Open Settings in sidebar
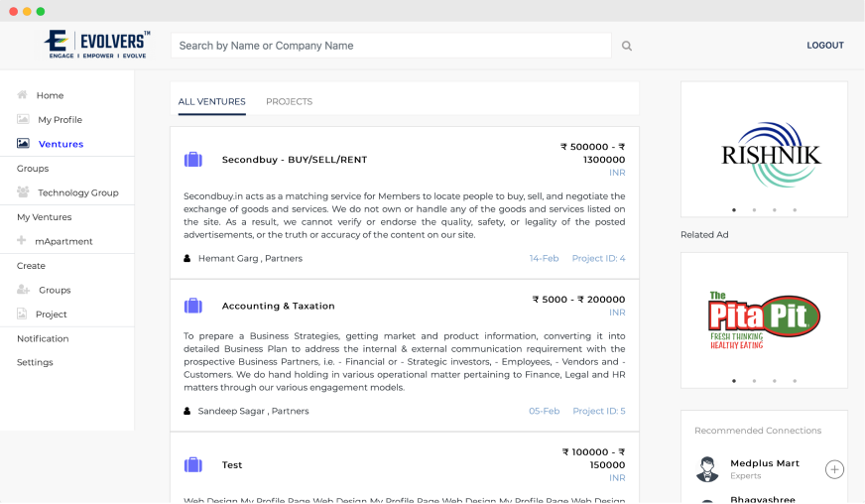Screen dimensions: 865x504 tap(35, 362)
